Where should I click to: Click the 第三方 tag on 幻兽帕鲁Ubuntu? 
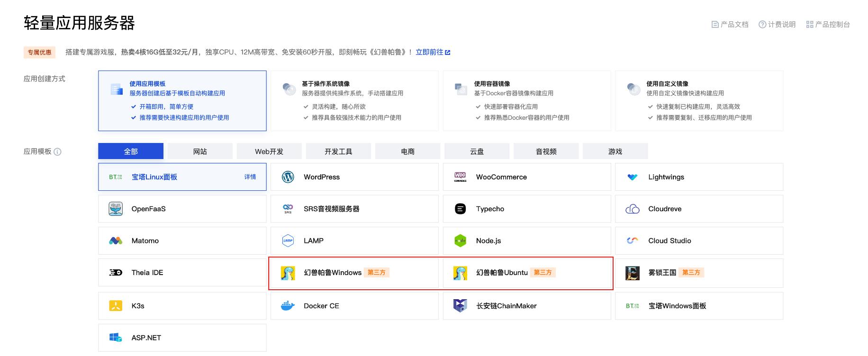[542, 273]
